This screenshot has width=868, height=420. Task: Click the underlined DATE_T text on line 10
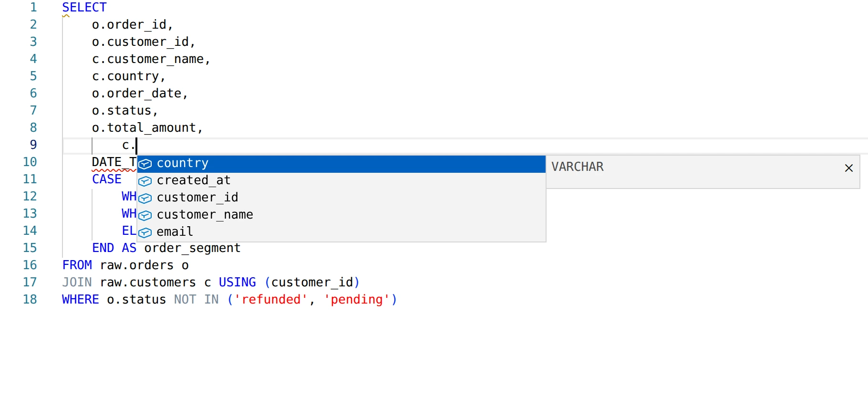click(114, 162)
